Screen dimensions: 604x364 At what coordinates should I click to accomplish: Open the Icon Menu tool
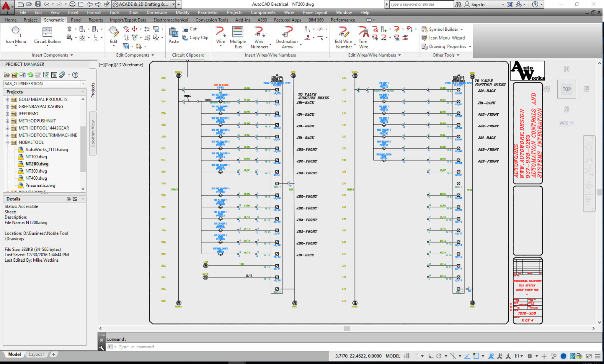[16, 35]
